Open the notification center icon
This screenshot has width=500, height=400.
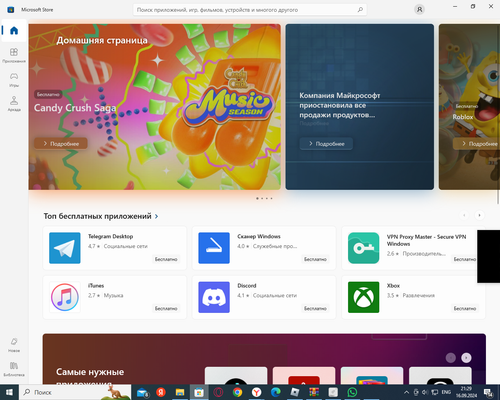(x=489, y=392)
